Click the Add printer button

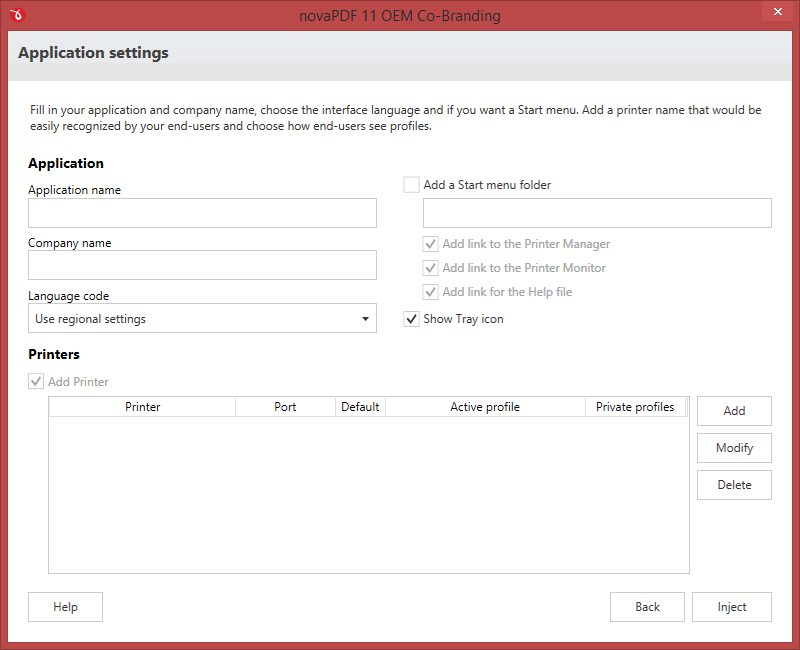pos(734,411)
